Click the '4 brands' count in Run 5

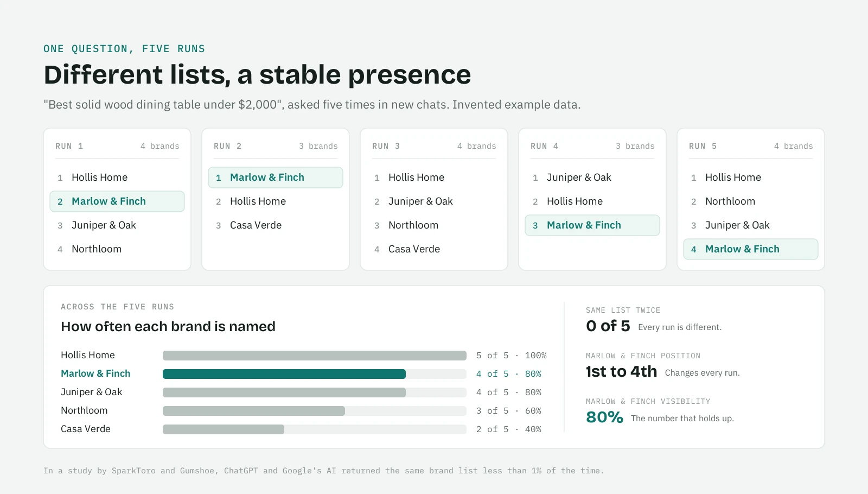click(793, 146)
